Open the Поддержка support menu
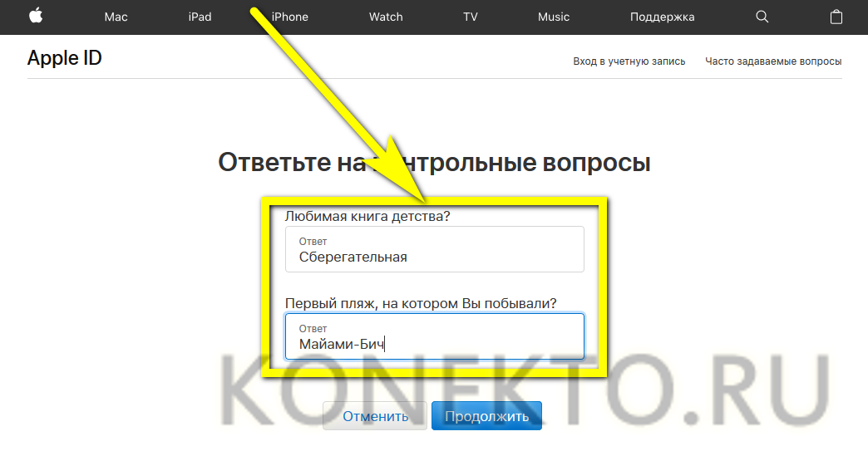 [662, 17]
